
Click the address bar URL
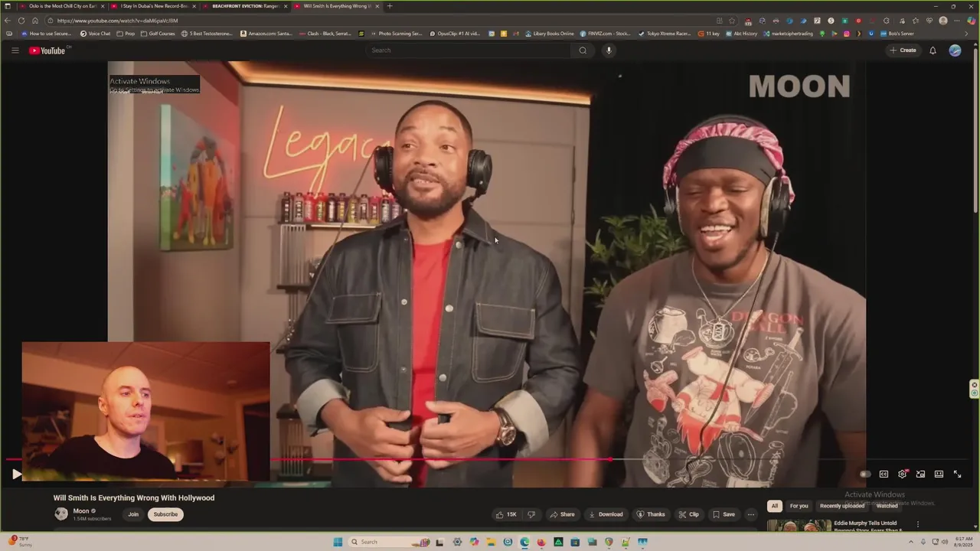tap(117, 21)
